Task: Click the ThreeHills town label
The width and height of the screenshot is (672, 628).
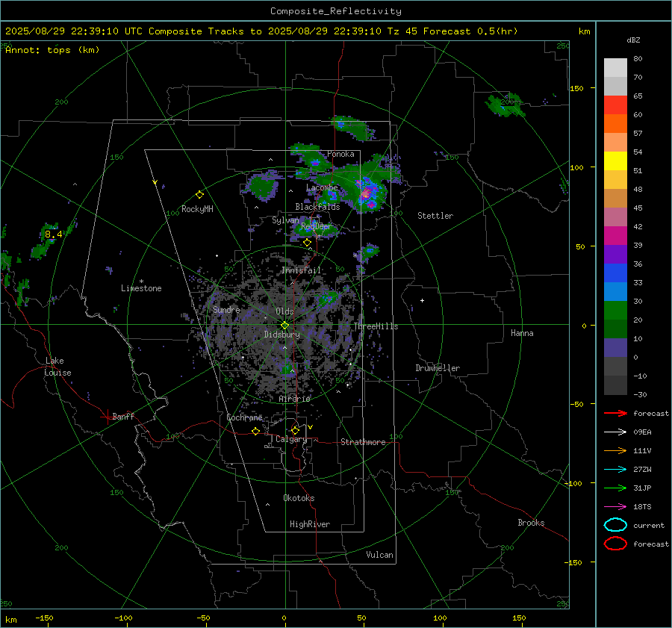Action: 376,326
